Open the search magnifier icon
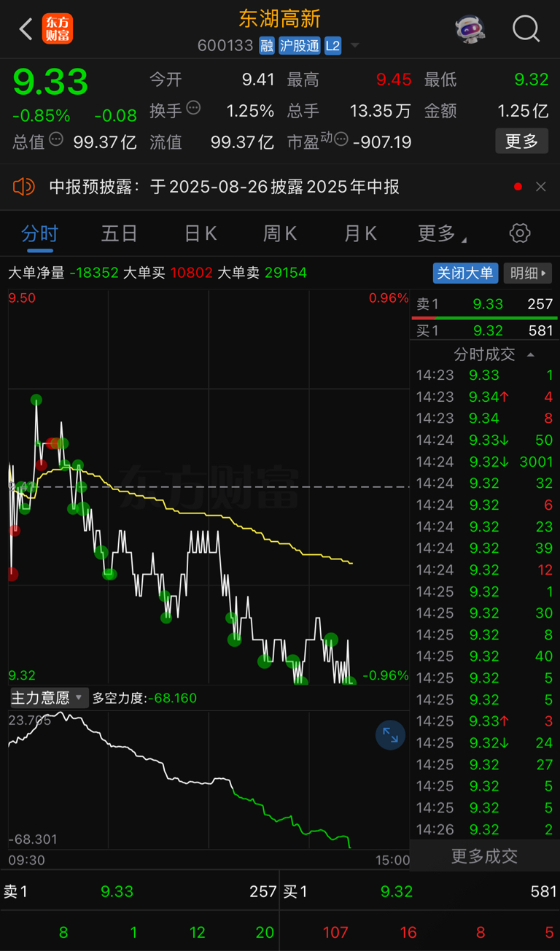The width and height of the screenshot is (560, 951). coord(526,29)
